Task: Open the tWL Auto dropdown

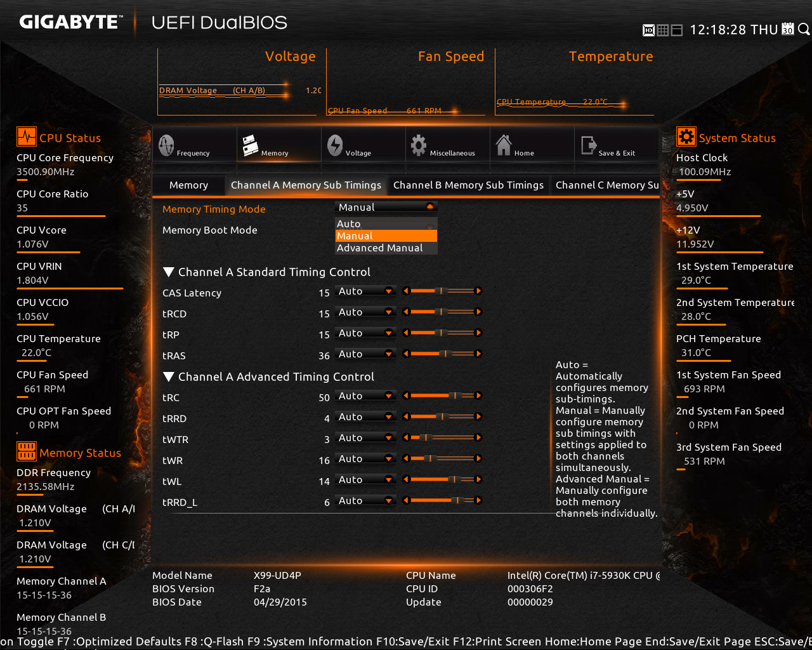Action: point(365,479)
